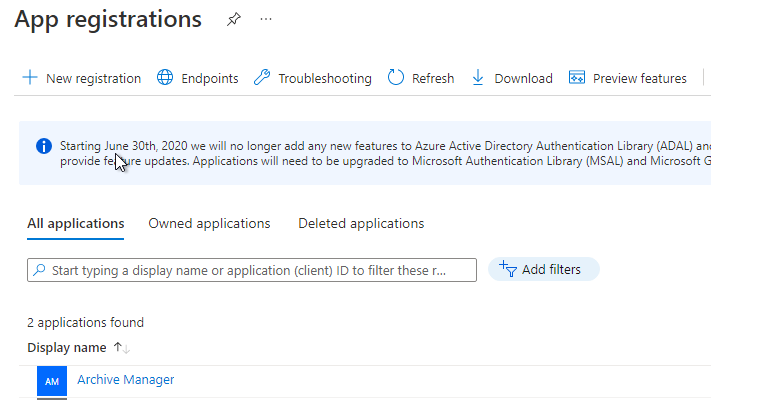Screen dimensions: 768x420
Task: Click the magnifier icon in search box
Action: point(39,270)
